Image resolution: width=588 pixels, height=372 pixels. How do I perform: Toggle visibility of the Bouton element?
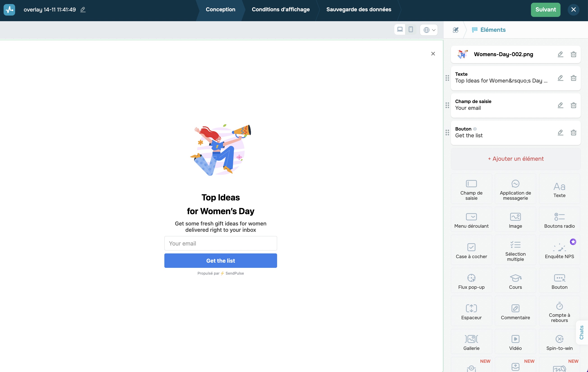[x=475, y=129]
